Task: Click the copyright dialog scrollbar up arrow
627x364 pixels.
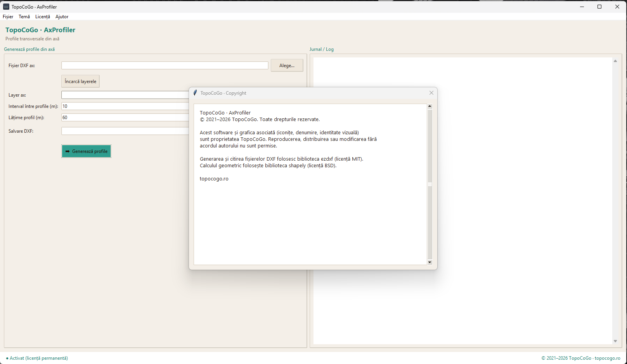Action: click(x=430, y=106)
